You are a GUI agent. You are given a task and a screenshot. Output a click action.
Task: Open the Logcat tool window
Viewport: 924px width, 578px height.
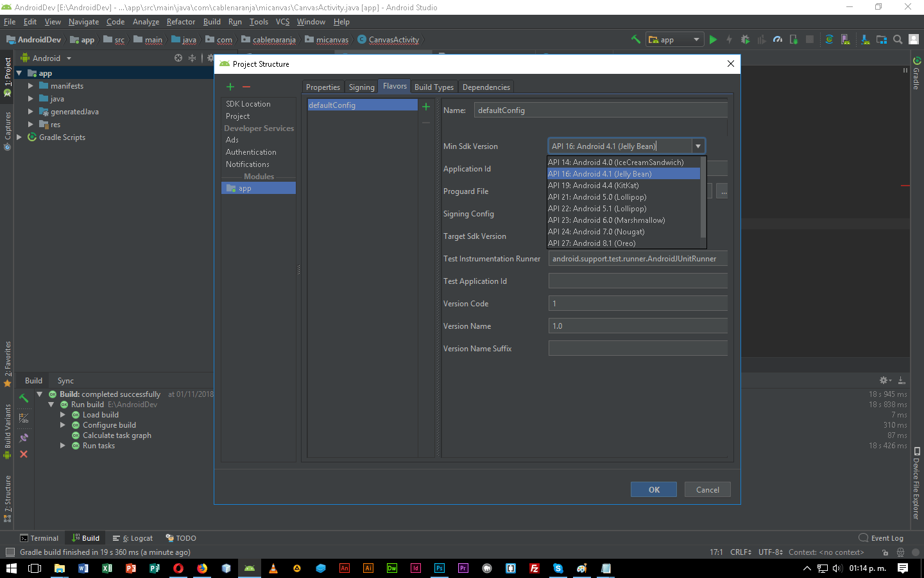pyautogui.click(x=133, y=538)
